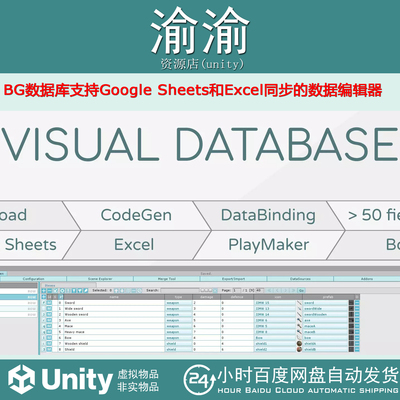Click the blue button left of Wide sword row
The image size is (400, 400).
pyautogui.click(x=49, y=309)
